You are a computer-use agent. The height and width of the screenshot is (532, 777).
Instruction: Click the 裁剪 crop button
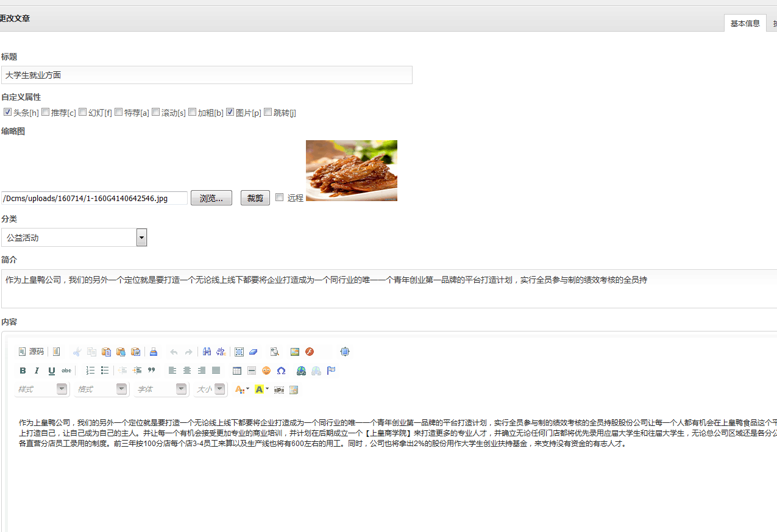pos(255,198)
